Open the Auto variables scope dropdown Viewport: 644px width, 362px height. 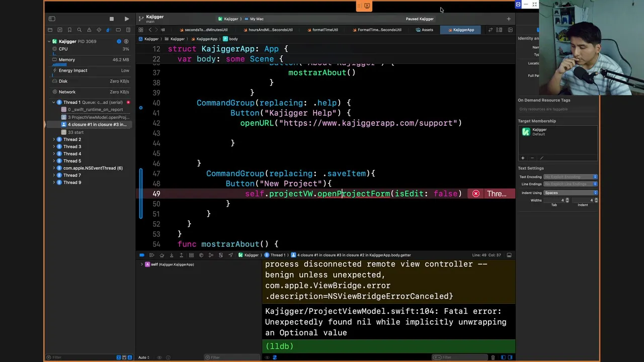click(144, 357)
